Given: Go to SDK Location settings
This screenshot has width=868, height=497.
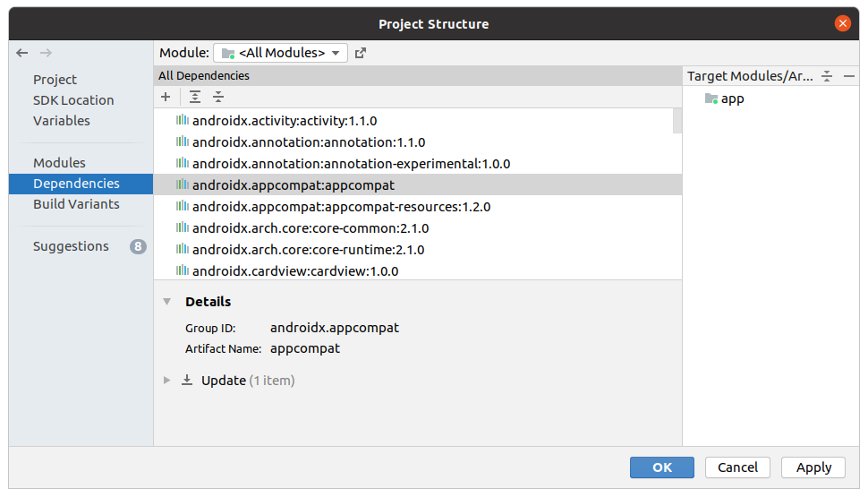Looking at the screenshot, I should [x=73, y=100].
